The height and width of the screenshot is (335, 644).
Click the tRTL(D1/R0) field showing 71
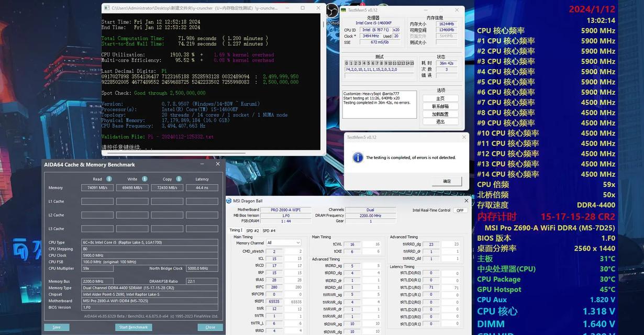pos(431,287)
